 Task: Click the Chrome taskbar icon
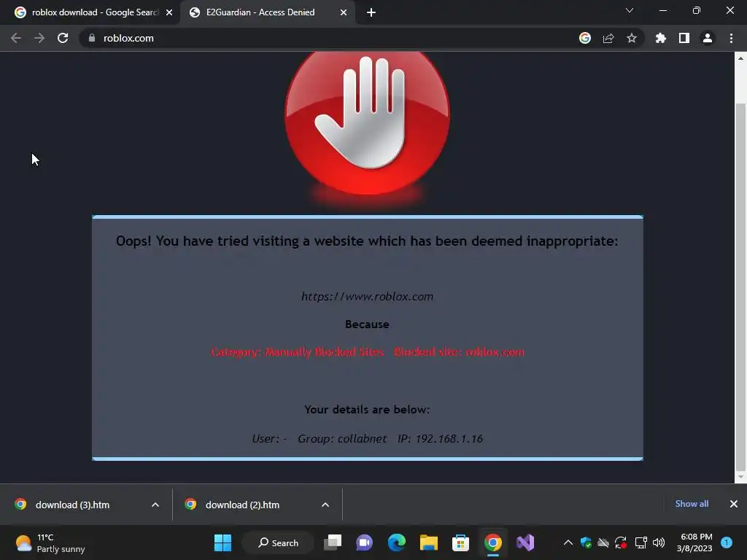(x=493, y=542)
